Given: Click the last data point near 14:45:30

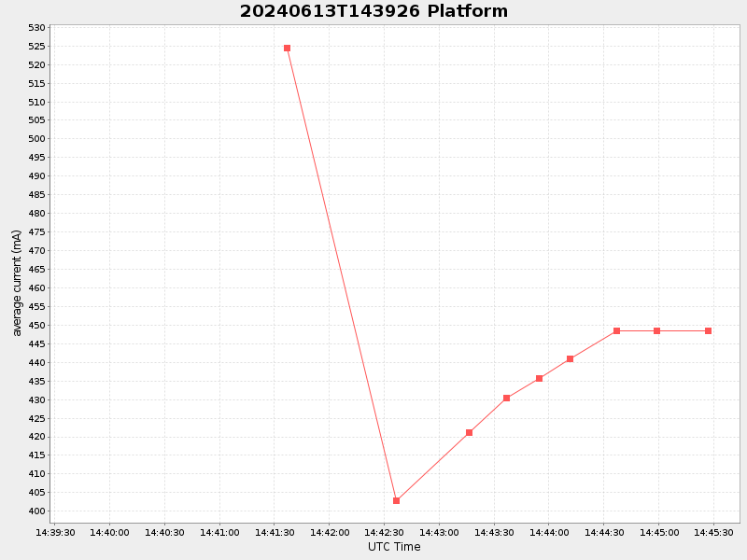Looking at the screenshot, I should click(709, 331).
